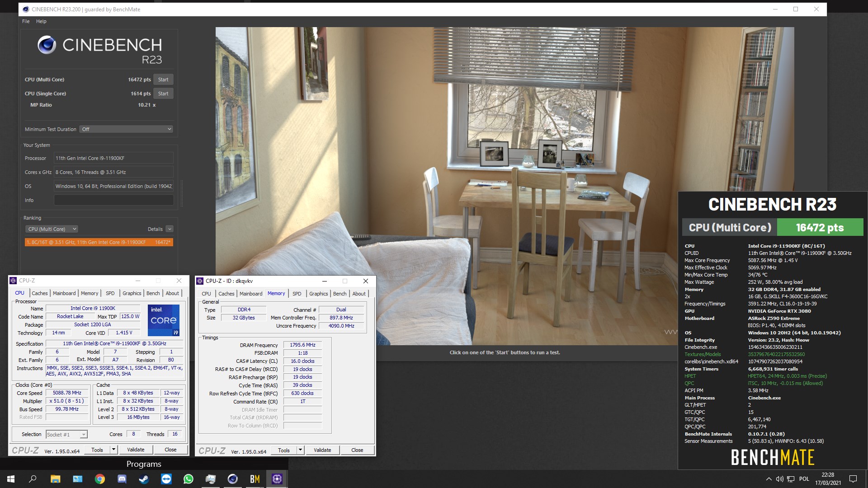Switch to CPU-Z taskbar icon
Screen dimensions: 868x488
[277, 479]
